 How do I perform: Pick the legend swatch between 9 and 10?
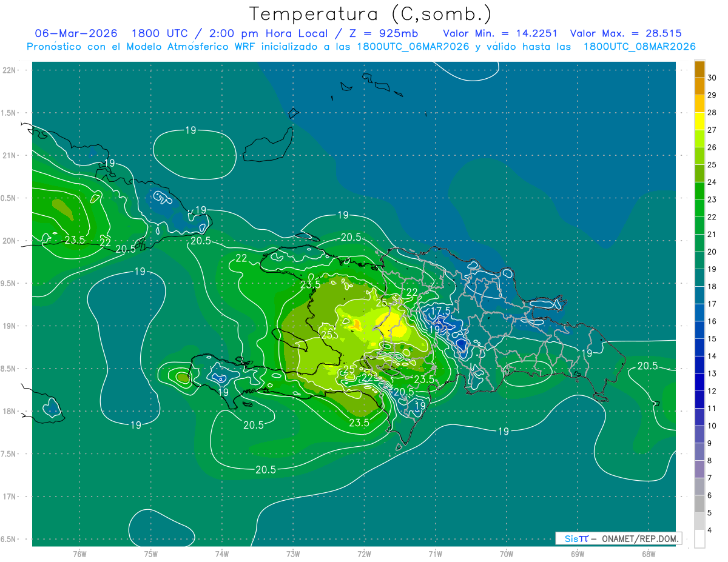click(x=699, y=434)
